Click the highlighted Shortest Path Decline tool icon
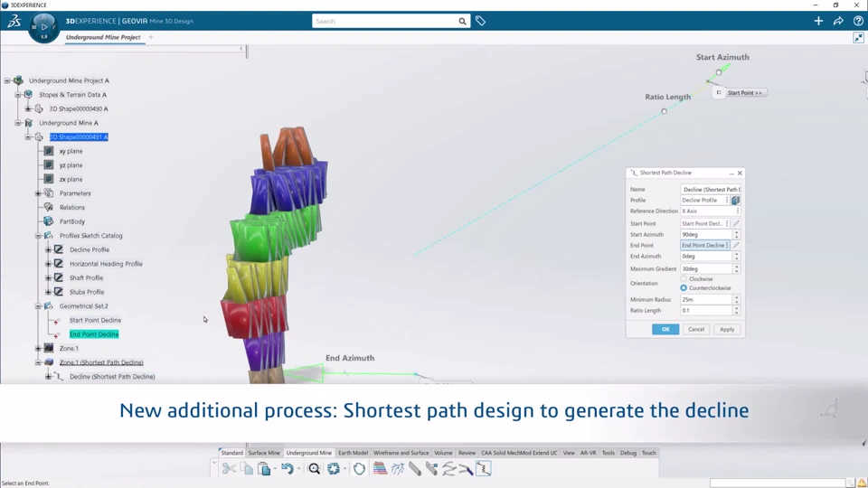Viewport: 868px width, 488px height. click(483, 469)
